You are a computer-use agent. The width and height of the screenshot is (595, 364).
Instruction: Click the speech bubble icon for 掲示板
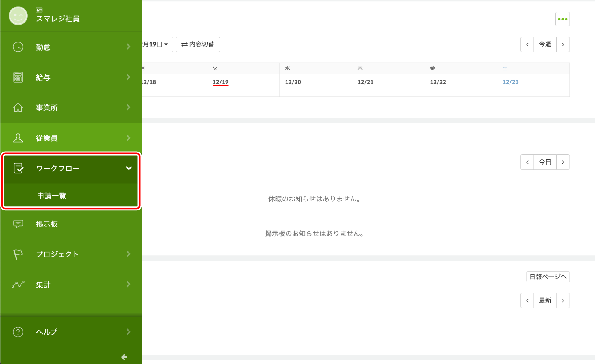18,224
